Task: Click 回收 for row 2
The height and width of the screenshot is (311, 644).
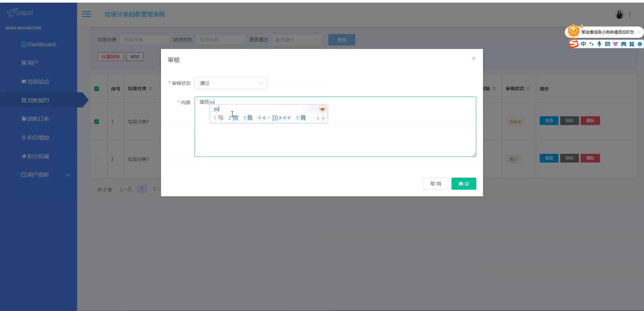Action: click(x=570, y=158)
